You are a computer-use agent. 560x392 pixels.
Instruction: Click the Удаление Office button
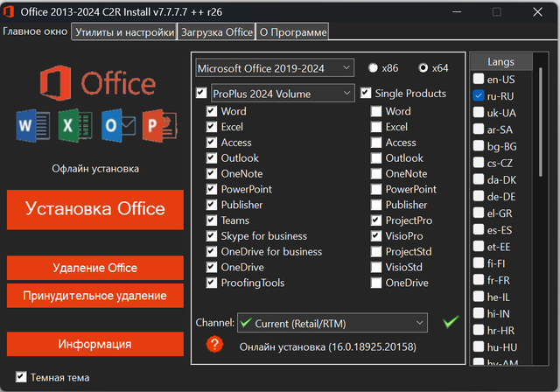click(95, 268)
